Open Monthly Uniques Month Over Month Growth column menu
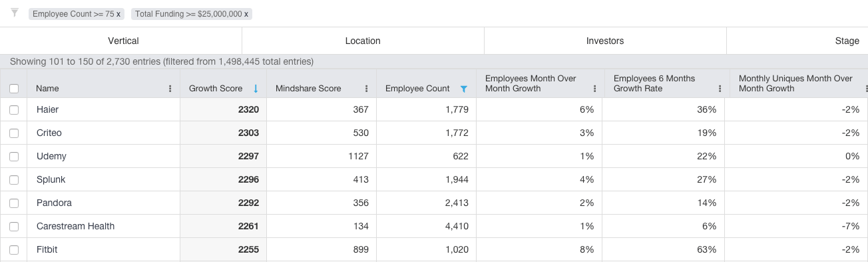Viewport: 868px width, 262px height. 866,89
